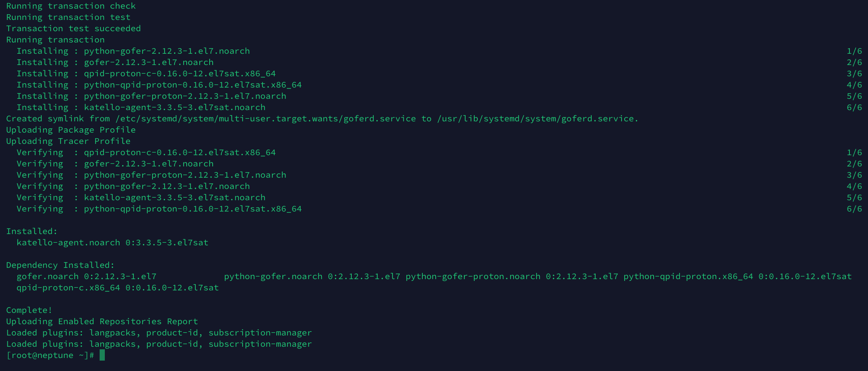The height and width of the screenshot is (371, 868).
Task: Click the 'Complete!' output line
Action: (29, 310)
